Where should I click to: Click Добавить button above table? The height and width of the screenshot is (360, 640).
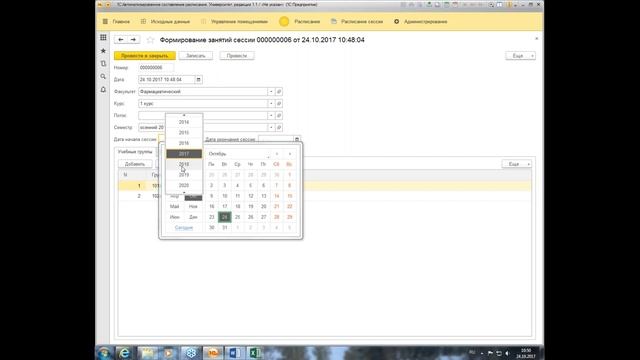(135, 164)
